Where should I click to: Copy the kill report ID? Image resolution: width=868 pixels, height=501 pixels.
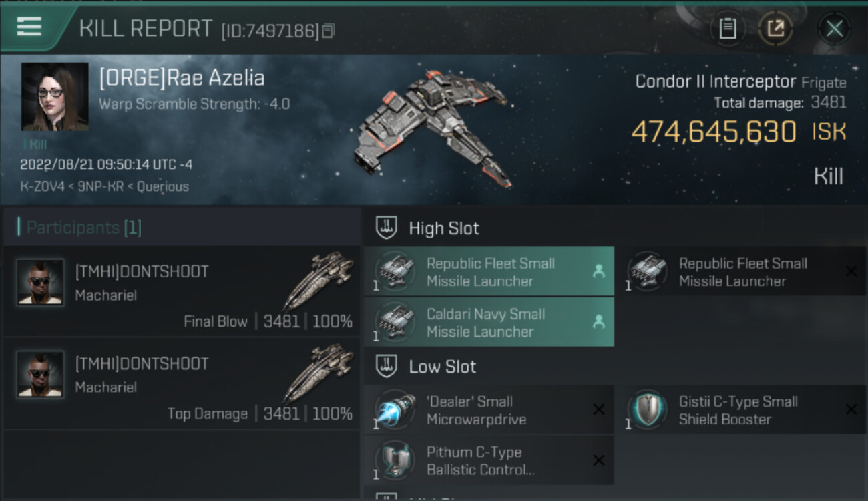[x=328, y=31]
